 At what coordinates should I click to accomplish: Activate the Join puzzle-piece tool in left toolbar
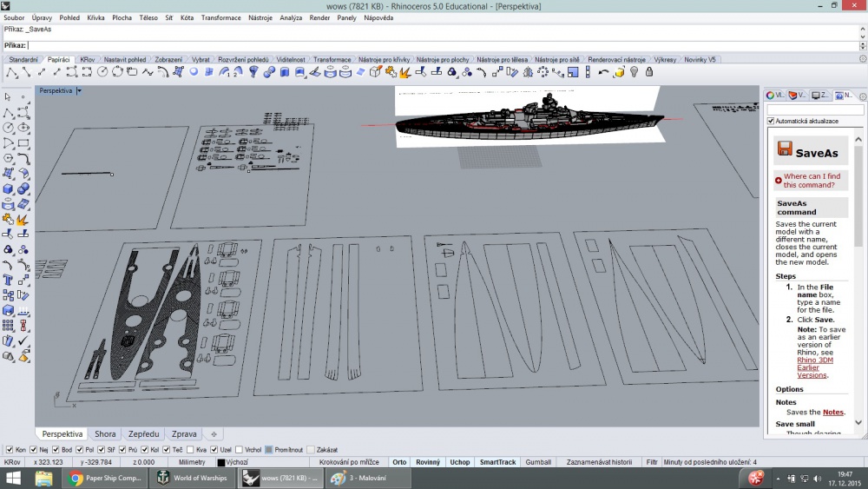8,220
